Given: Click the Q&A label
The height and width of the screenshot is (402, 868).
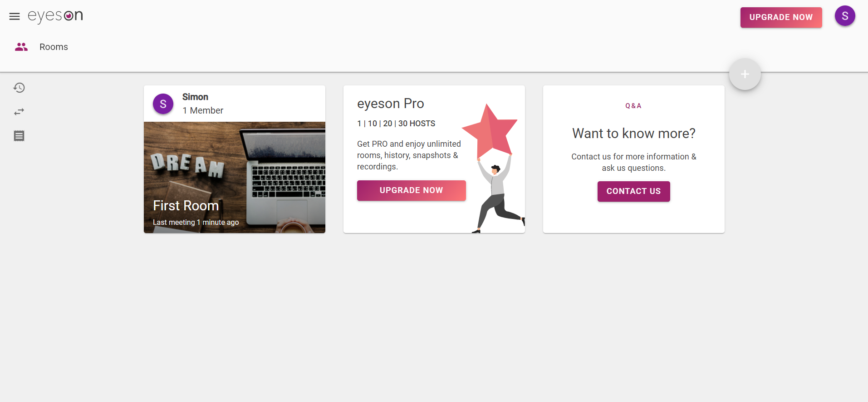Looking at the screenshot, I should point(633,106).
